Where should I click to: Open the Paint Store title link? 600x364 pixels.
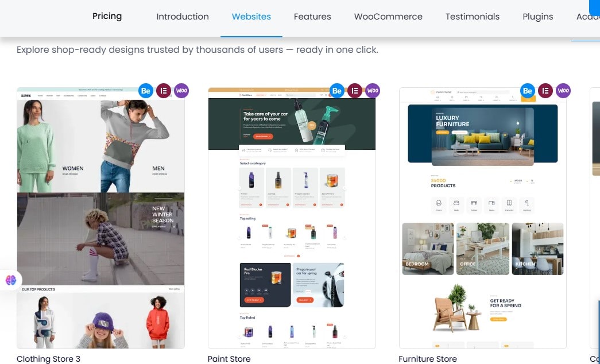coord(229,359)
